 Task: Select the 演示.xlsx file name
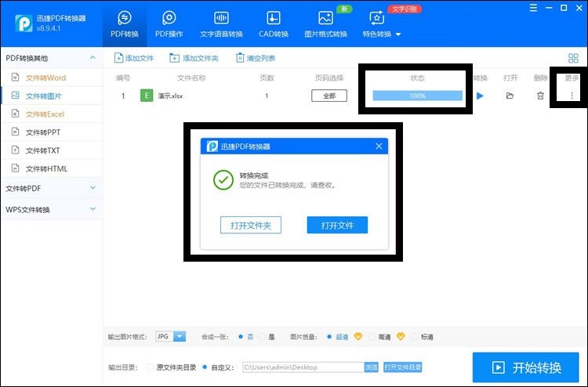tap(170, 96)
